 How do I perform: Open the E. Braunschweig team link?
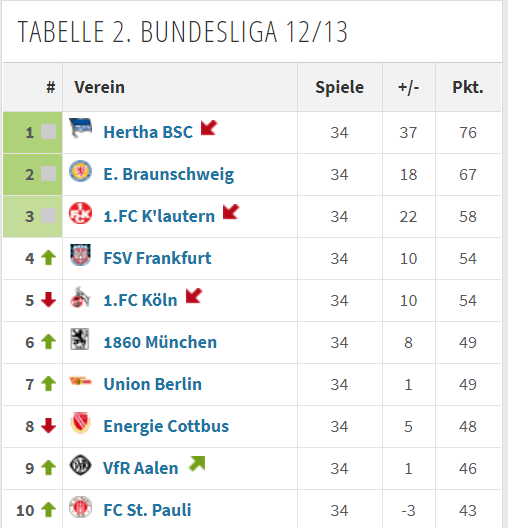pos(169,174)
